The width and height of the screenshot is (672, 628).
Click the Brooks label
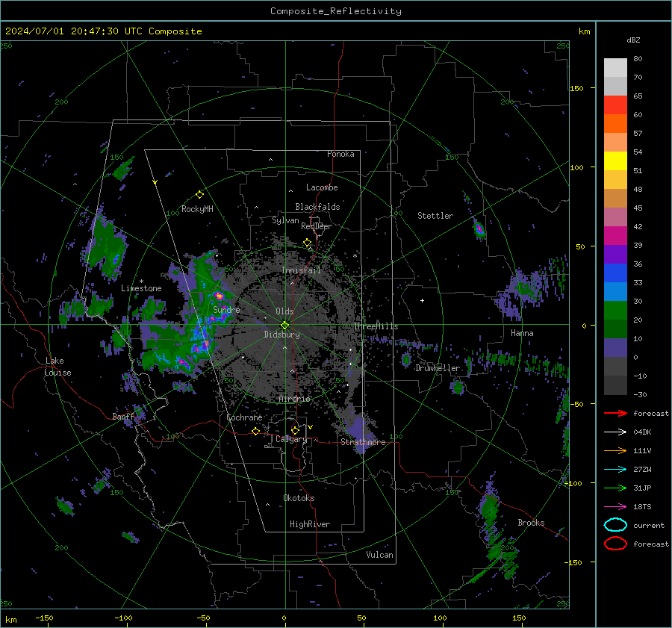[x=531, y=523]
